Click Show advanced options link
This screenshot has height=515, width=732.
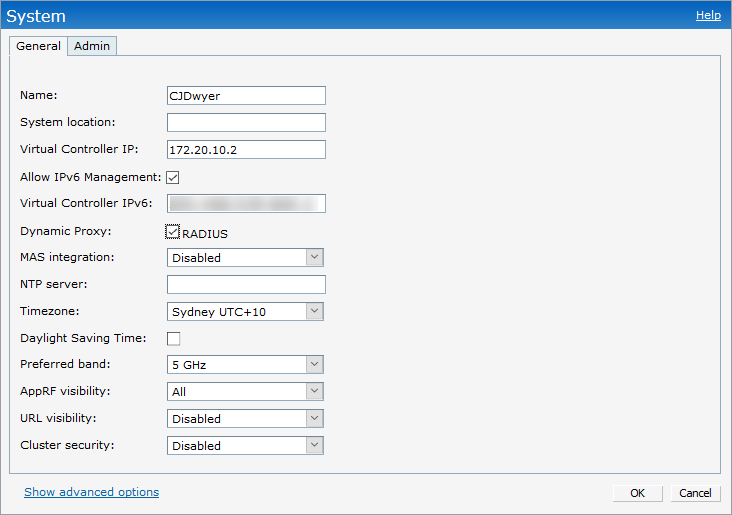coord(91,492)
